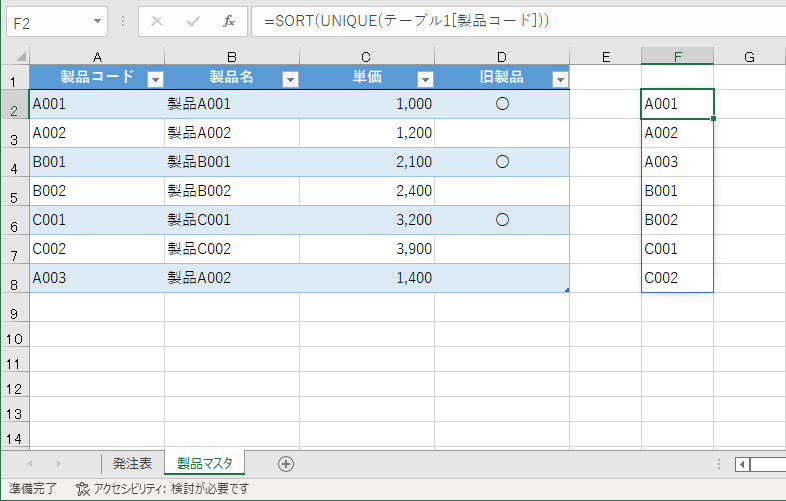Screen dimensions: 786x501
Task: Select column A header
Action: pyautogui.click(x=97, y=56)
